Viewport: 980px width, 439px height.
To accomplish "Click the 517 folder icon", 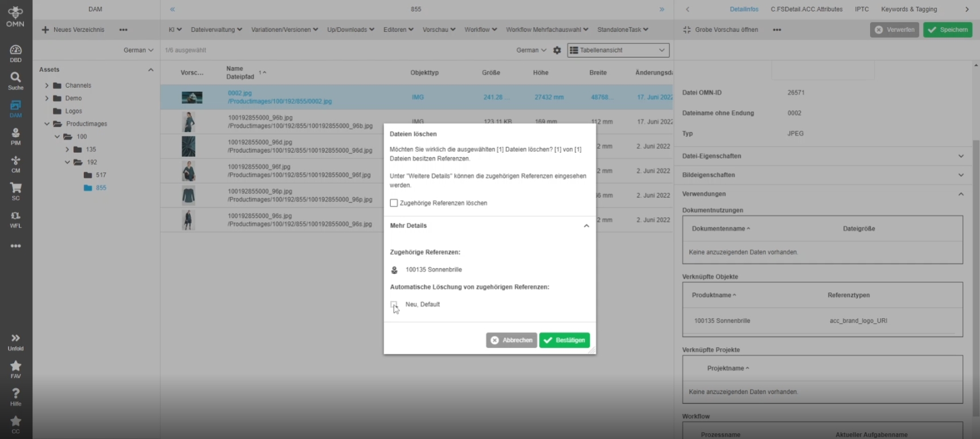I will 88,175.
